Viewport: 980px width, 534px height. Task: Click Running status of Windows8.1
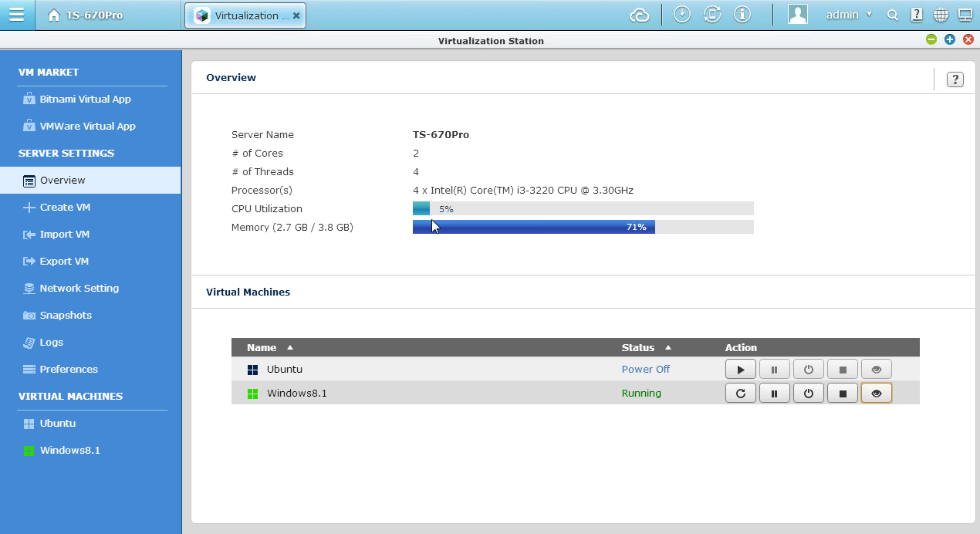pos(641,394)
